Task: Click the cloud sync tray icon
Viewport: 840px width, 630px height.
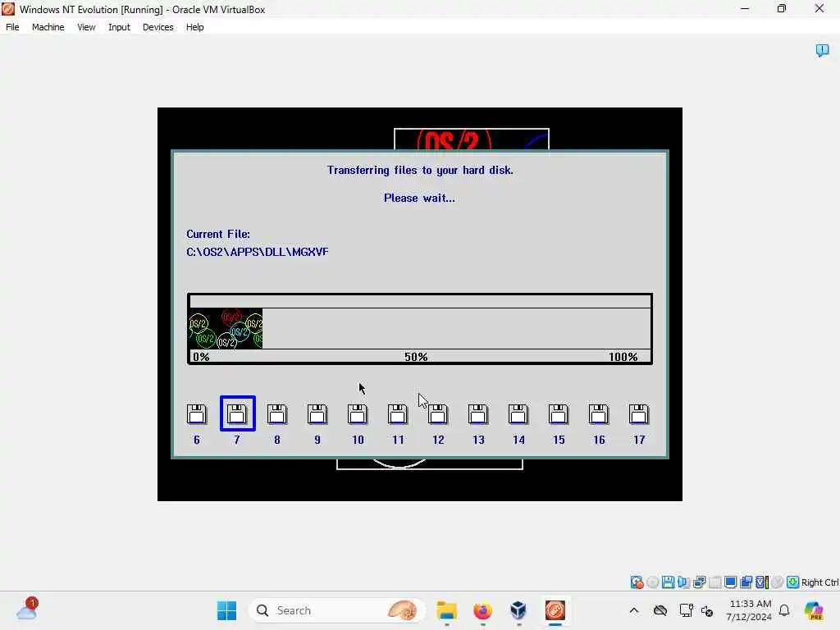Action: (660, 610)
